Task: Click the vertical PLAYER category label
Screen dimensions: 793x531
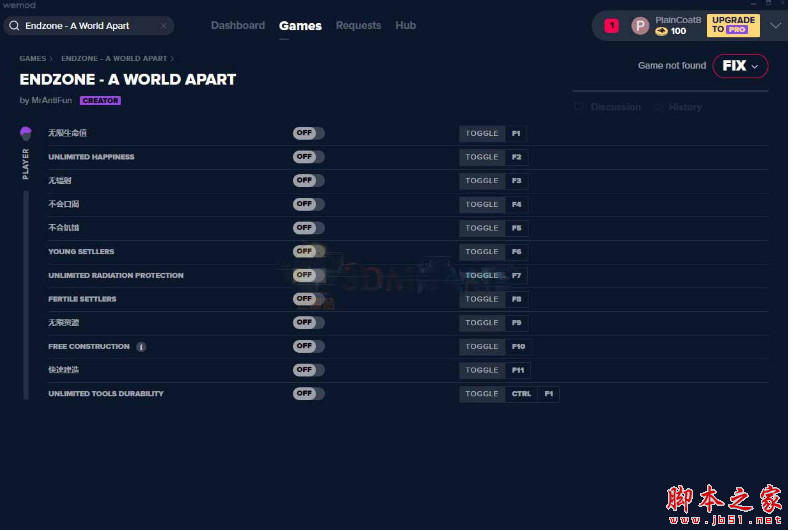Action: pos(25,164)
